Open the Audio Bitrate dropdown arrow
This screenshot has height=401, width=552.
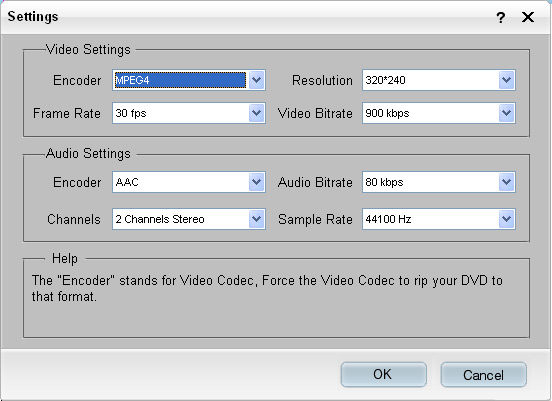pyautogui.click(x=507, y=182)
